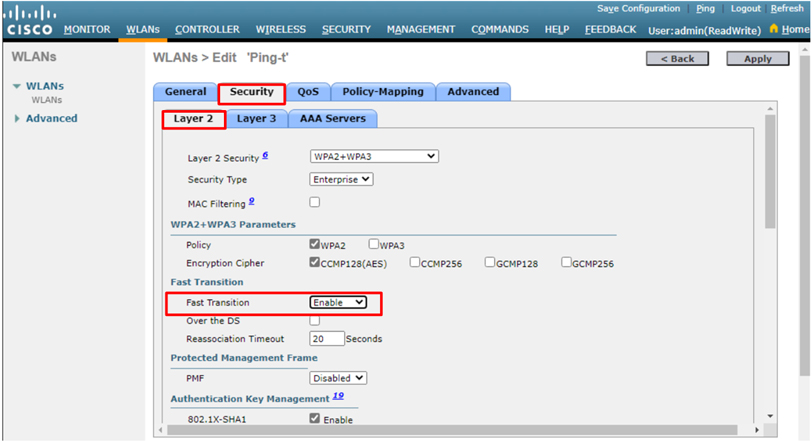This screenshot has height=441, width=812.
Task: Click the Back button
Action: (x=677, y=59)
